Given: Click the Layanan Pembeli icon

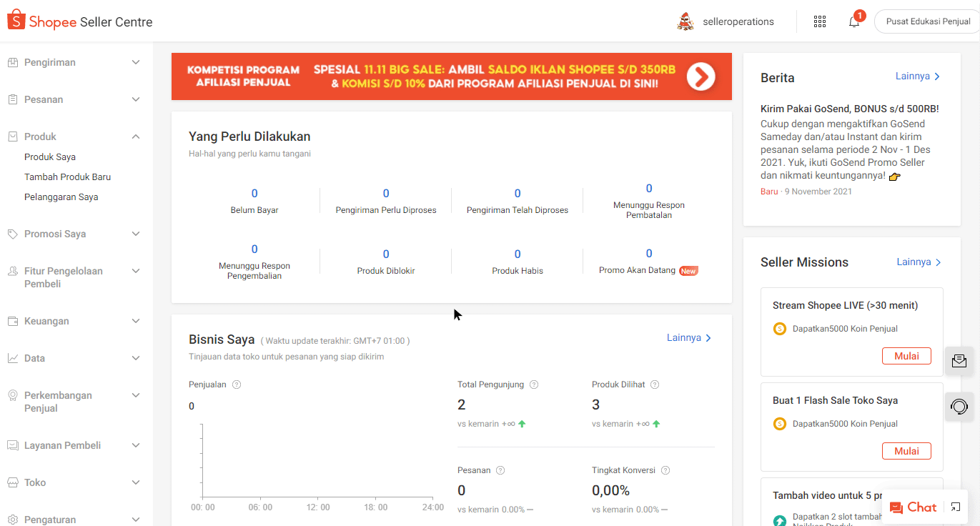Looking at the screenshot, I should [13, 446].
